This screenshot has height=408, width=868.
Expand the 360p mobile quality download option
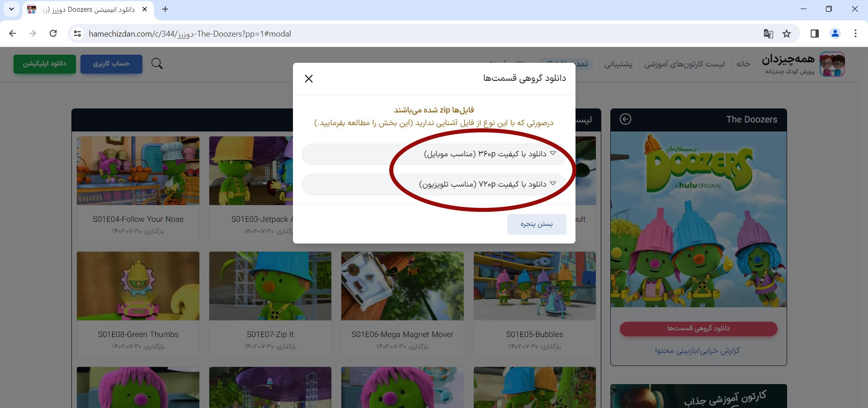click(434, 154)
